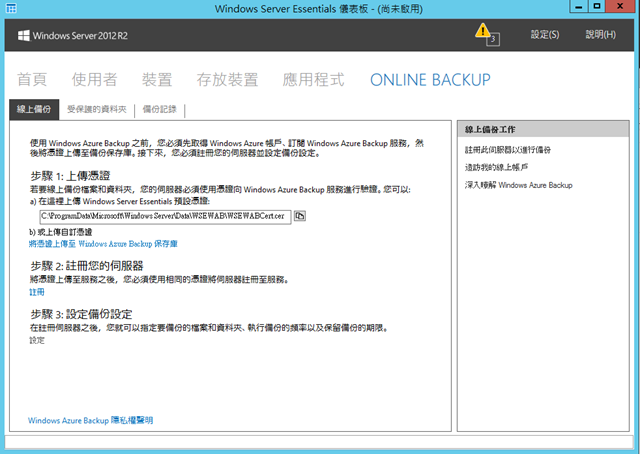This screenshot has height=454, width=640.
Task: Click the b) 或上傳自訂憑證 text
Action: click(60, 232)
